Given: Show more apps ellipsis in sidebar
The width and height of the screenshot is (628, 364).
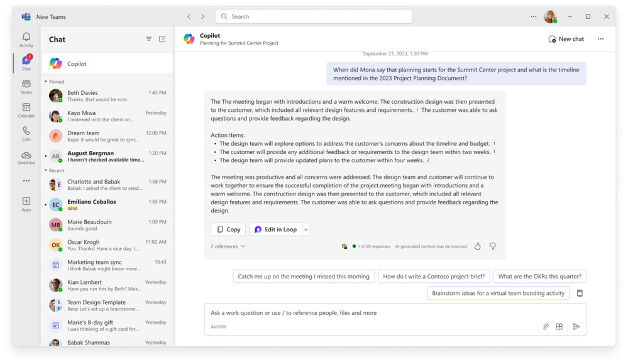Looking at the screenshot, I should pos(26,180).
